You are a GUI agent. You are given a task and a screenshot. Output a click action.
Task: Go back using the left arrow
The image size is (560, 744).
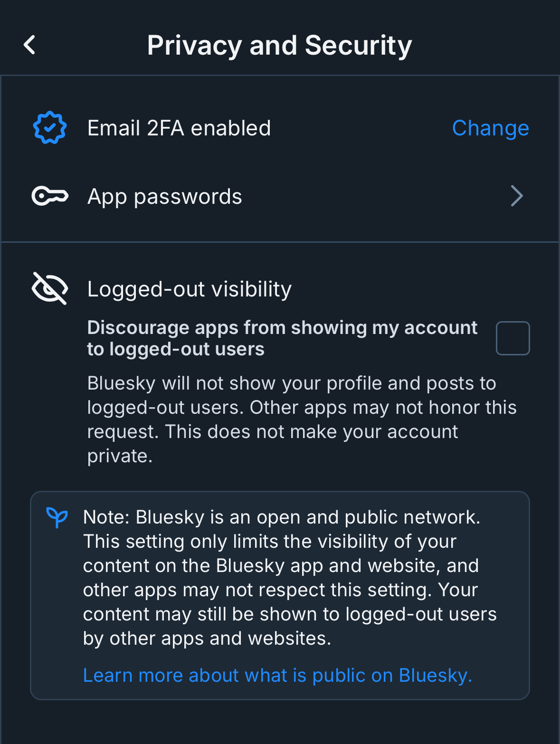point(30,45)
